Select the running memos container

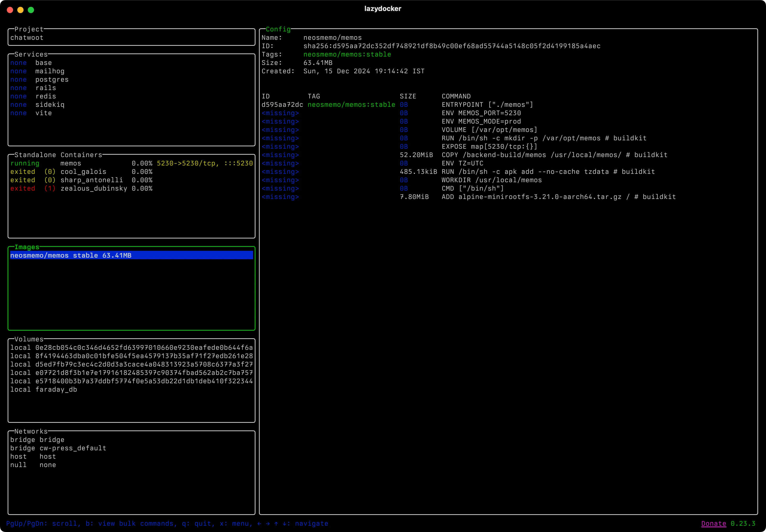71,163
